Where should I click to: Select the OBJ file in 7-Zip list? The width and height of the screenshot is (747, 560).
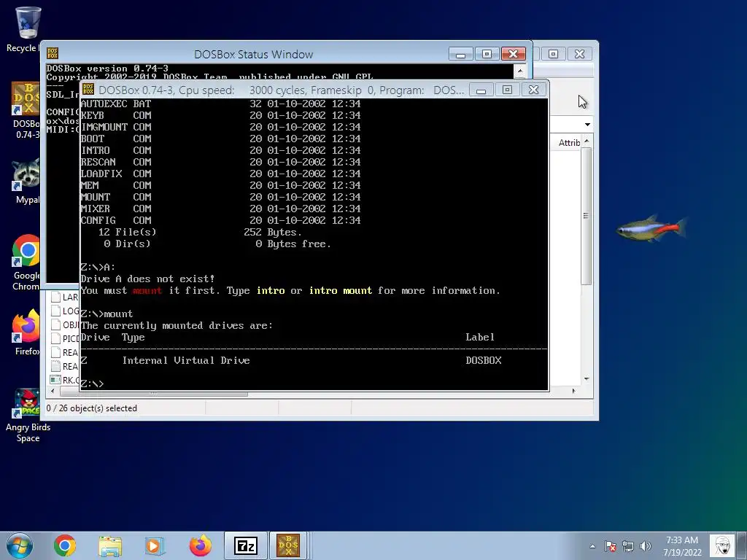coord(65,324)
